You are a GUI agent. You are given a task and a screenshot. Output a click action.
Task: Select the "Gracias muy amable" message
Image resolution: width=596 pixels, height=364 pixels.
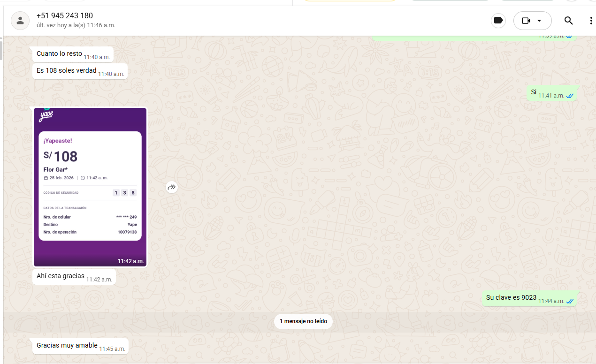[67, 346]
